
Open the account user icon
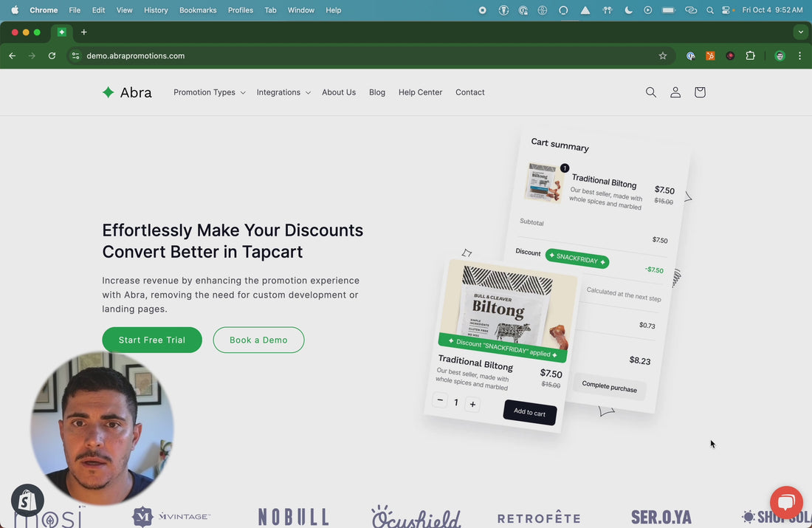[675, 92]
